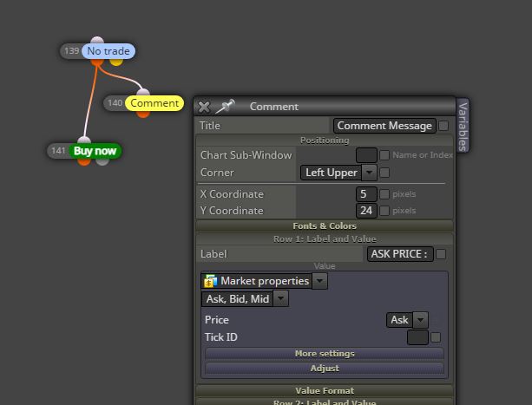This screenshot has height=405, width=532.
Task: Select the No trade block 139
Action: coord(108,51)
